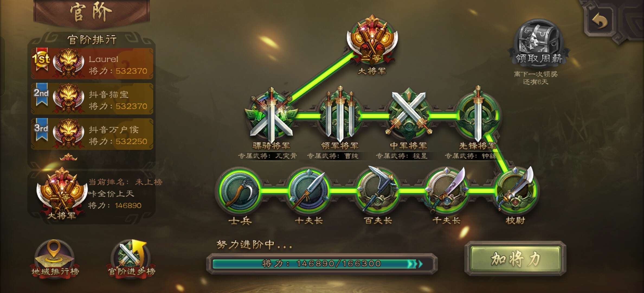This screenshot has width=644, height=293.
Task: Select the 中军将军 crossed-swords icon
Action: (x=409, y=114)
